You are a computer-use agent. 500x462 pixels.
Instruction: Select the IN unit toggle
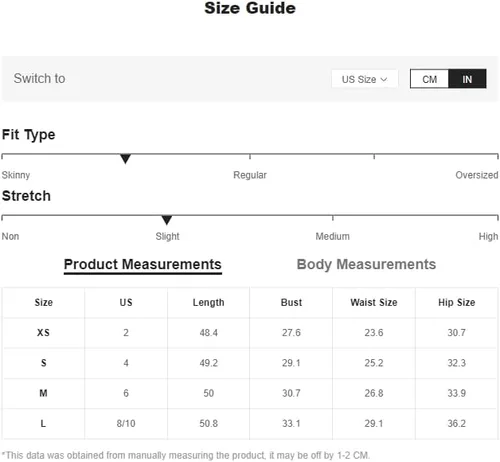pos(467,79)
